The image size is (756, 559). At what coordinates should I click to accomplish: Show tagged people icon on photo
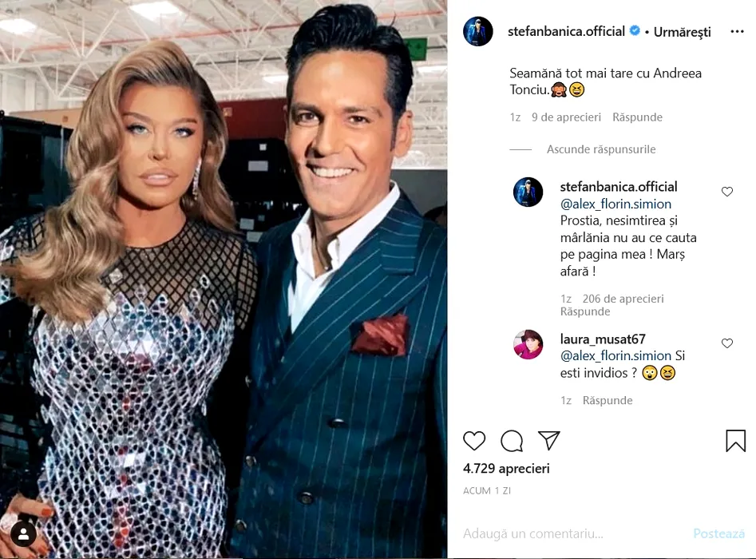[23, 534]
